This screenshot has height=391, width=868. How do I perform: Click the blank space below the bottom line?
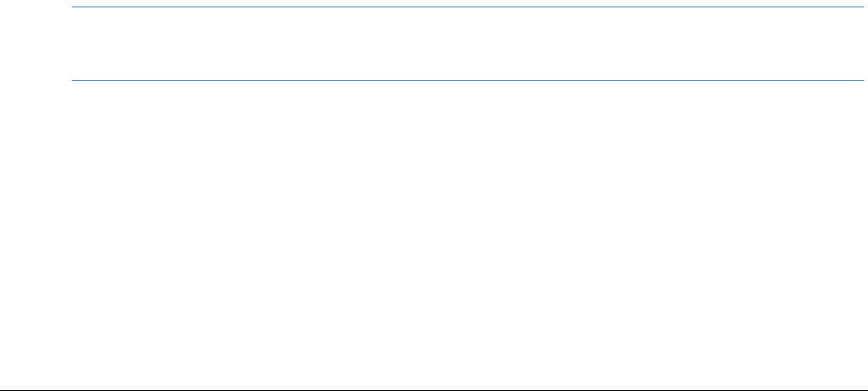click(434, 390)
